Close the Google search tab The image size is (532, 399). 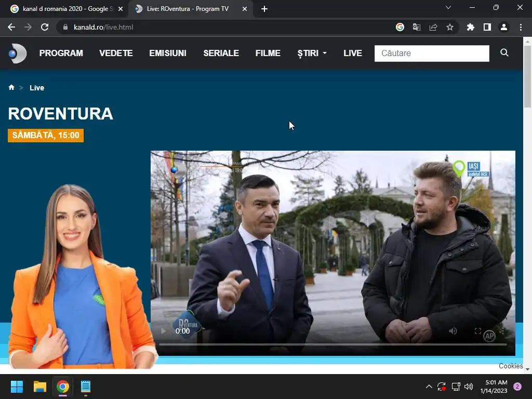pyautogui.click(x=121, y=9)
